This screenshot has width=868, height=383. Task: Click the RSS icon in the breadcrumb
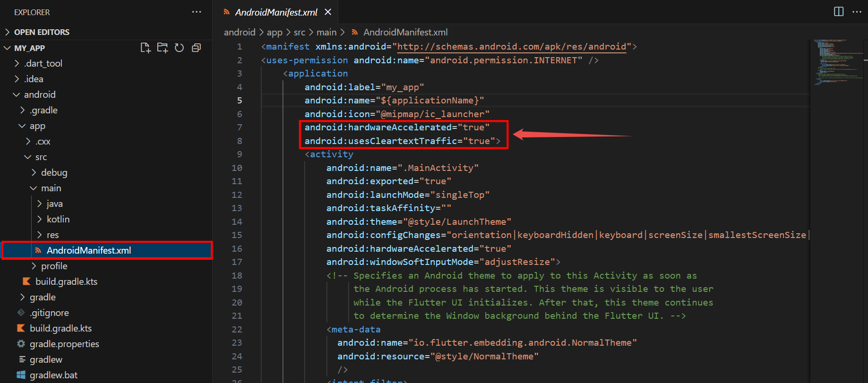354,32
